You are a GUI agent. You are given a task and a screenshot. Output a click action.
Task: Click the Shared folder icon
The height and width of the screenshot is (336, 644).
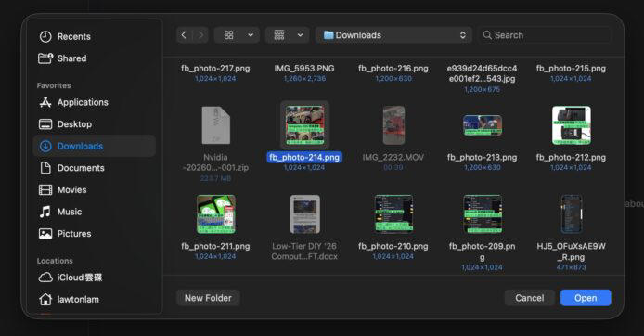(45, 58)
